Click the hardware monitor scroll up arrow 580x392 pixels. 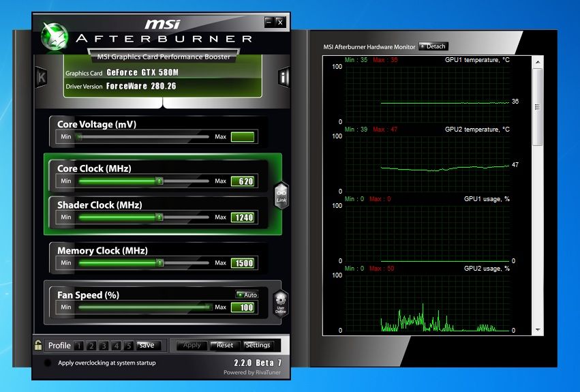pos(538,62)
